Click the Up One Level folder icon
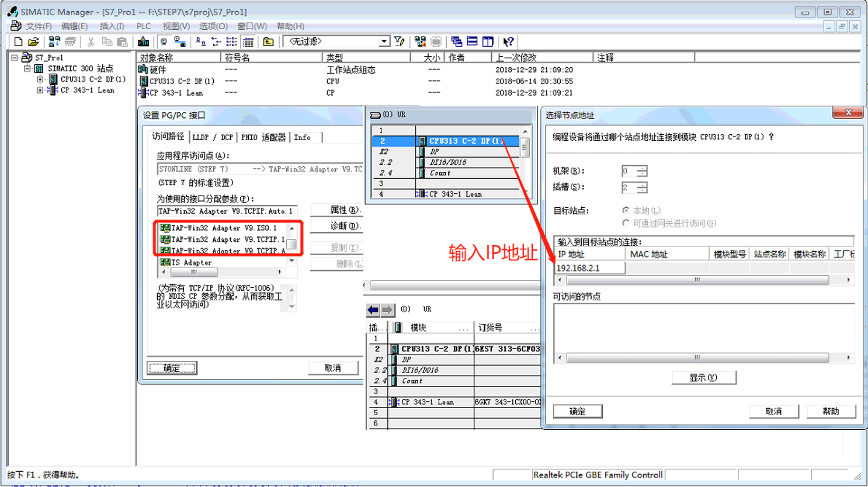 pos(268,41)
